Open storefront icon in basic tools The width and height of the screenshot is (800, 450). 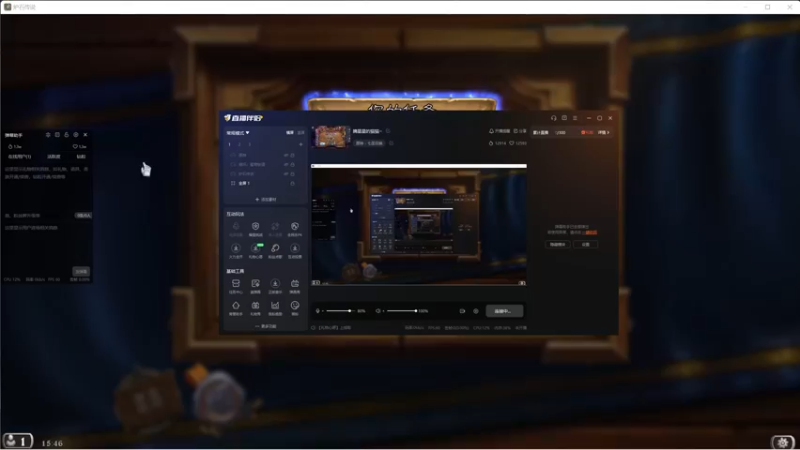pyautogui.click(x=236, y=285)
